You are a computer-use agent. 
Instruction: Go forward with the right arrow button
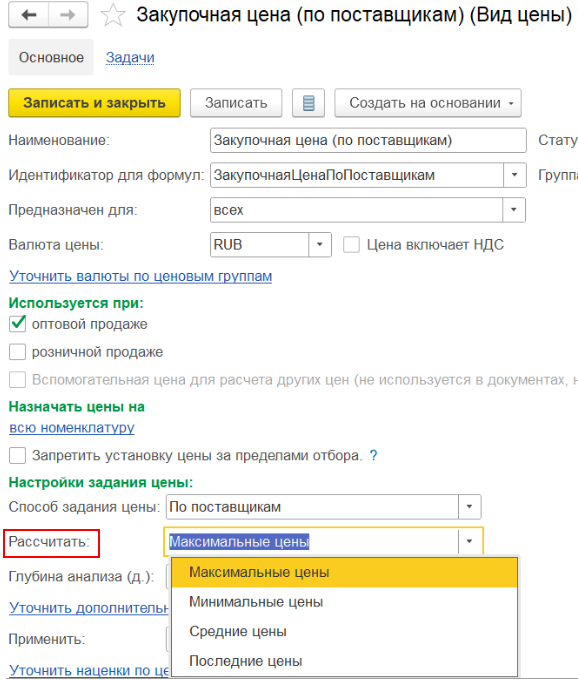pyautogui.click(x=68, y=15)
